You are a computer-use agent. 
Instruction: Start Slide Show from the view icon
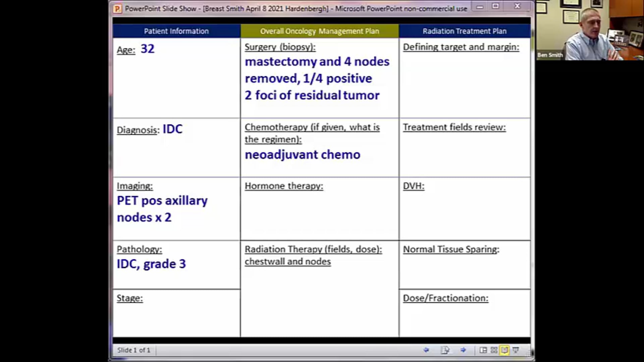pyautogui.click(x=516, y=350)
